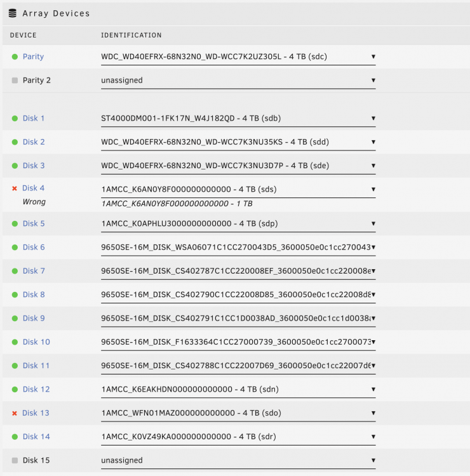470x476 pixels.
Task: Click the green status dot for Disk 14
Action: [x=15, y=437]
